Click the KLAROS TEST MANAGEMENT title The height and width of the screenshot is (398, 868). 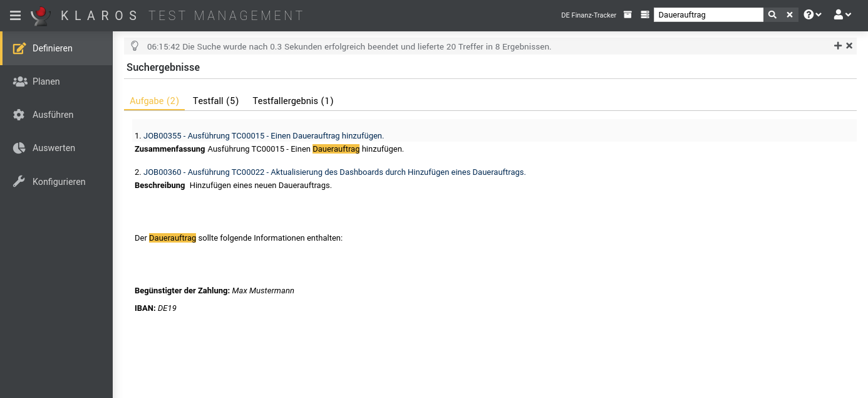tap(182, 15)
